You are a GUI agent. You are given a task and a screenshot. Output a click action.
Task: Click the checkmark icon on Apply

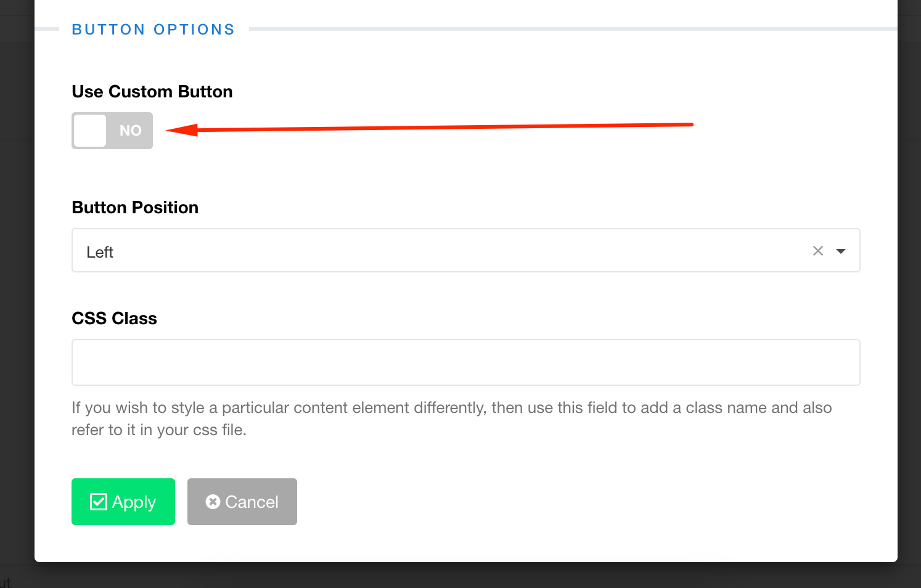tap(99, 502)
